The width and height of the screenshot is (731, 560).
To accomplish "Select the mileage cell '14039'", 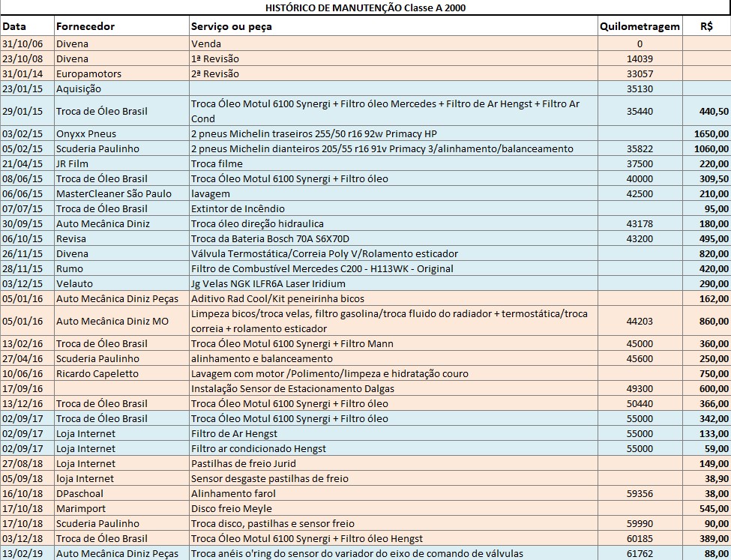I will [x=640, y=58].
